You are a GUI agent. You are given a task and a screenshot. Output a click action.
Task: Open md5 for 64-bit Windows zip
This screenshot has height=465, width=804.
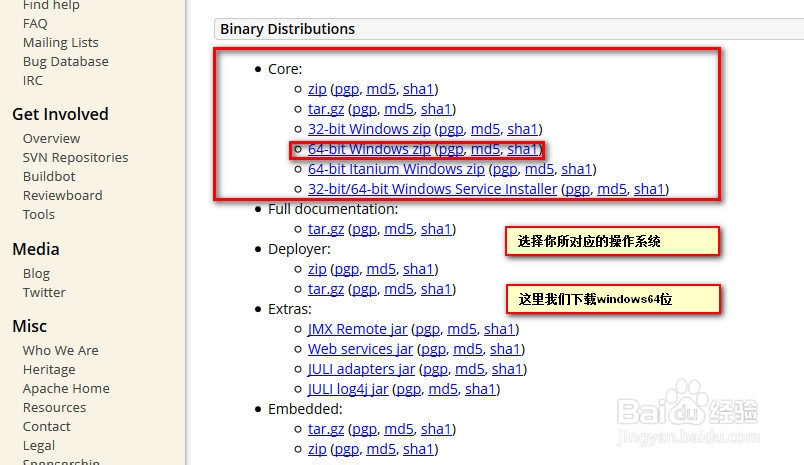[x=485, y=149]
